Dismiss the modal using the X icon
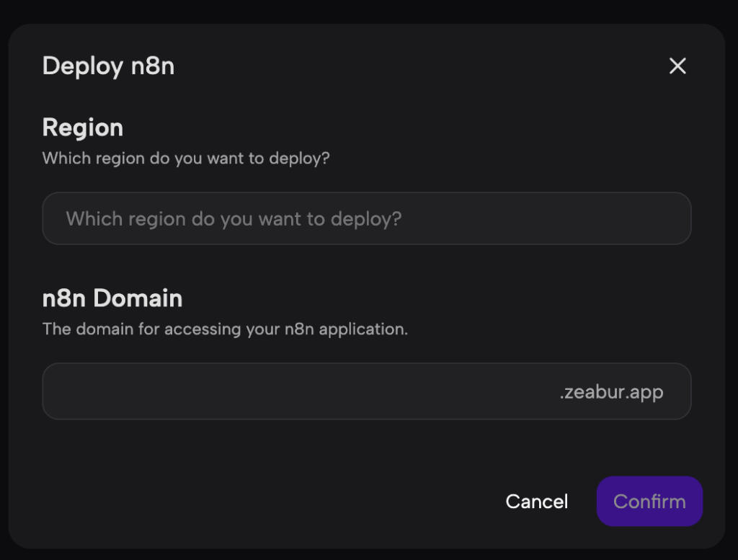738x560 pixels. (x=677, y=66)
